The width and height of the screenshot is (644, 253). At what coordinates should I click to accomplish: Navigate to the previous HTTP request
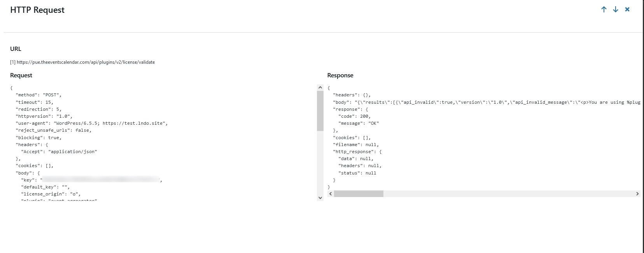[x=604, y=9]
